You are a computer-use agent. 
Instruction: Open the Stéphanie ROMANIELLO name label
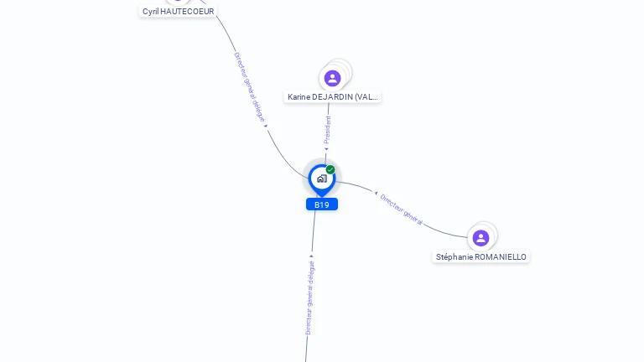[481, 257]
